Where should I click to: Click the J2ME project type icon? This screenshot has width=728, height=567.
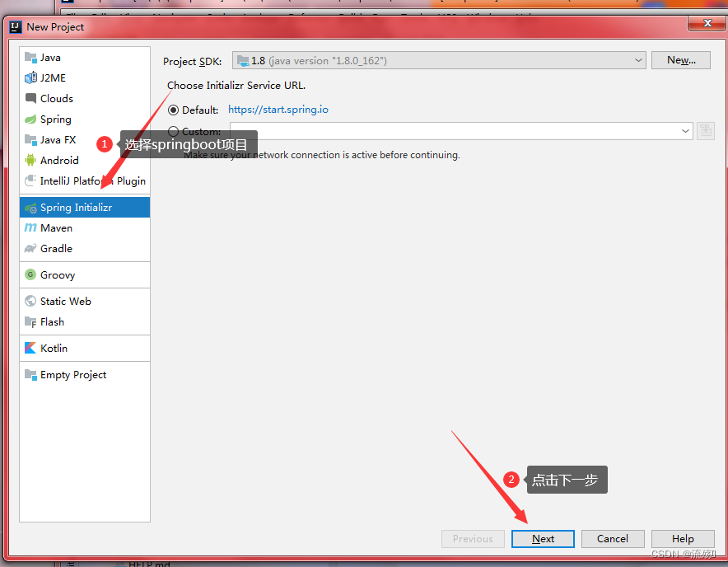(30, 78)
